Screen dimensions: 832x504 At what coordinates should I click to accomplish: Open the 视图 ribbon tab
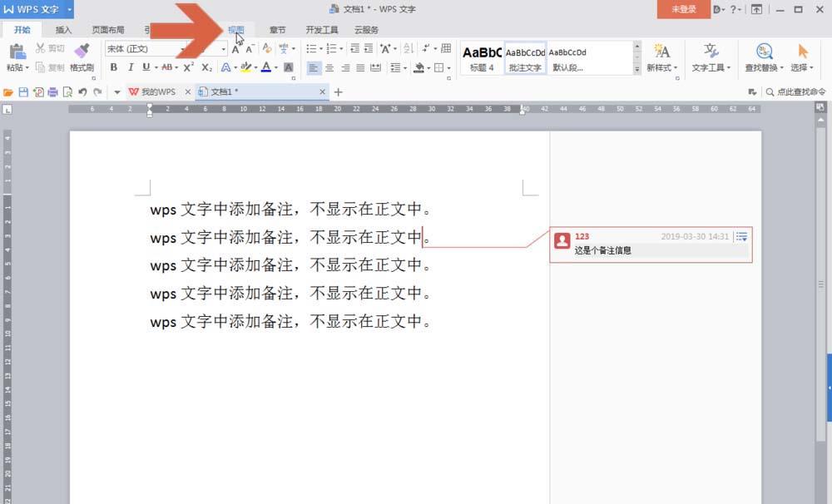coord(235,29)
